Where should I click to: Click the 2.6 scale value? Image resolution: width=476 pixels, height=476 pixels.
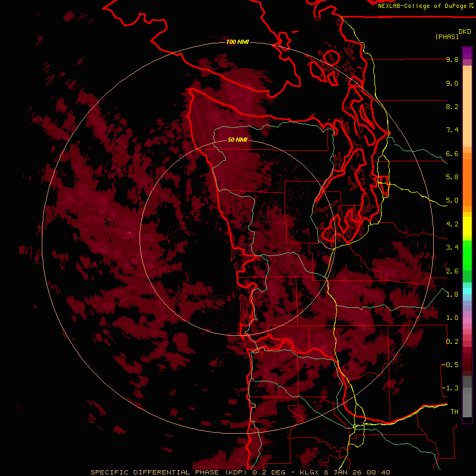tap(452, 271)
